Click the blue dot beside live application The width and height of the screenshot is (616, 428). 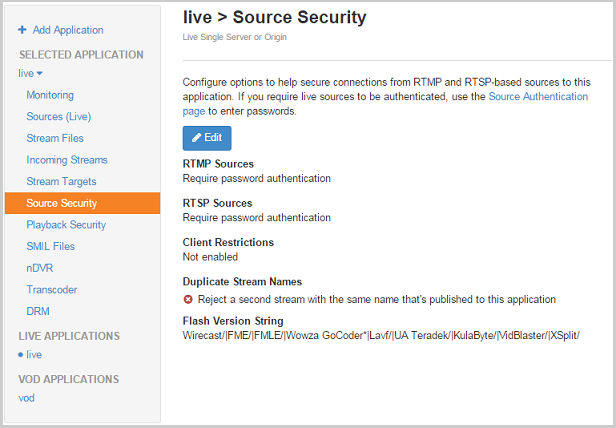22,355
